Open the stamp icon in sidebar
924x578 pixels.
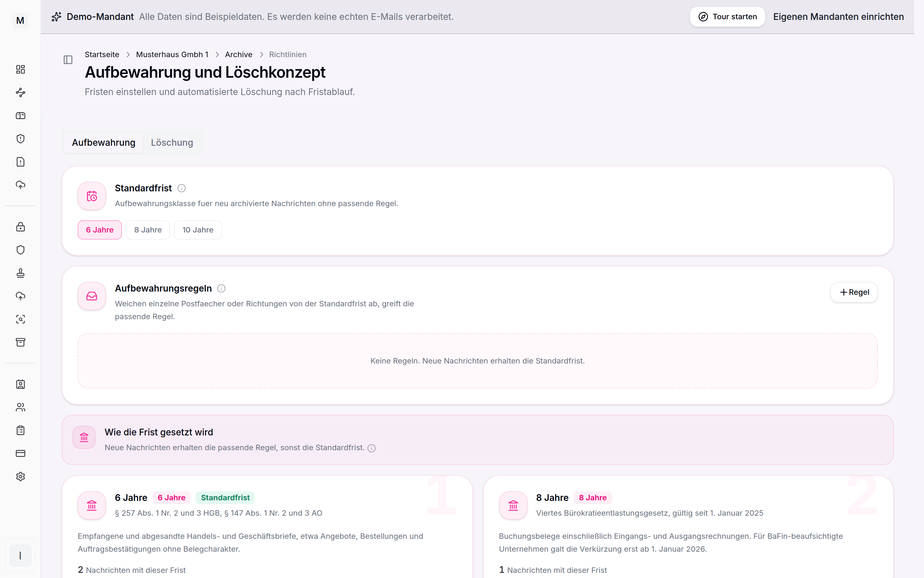pyautogui.click(x=20, y=273)
